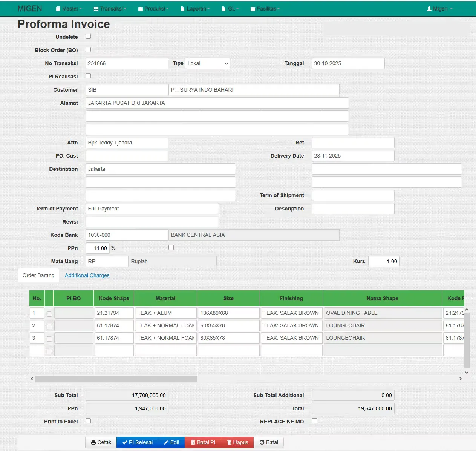Click the Tanggal date field

click(x=348, y=63)
